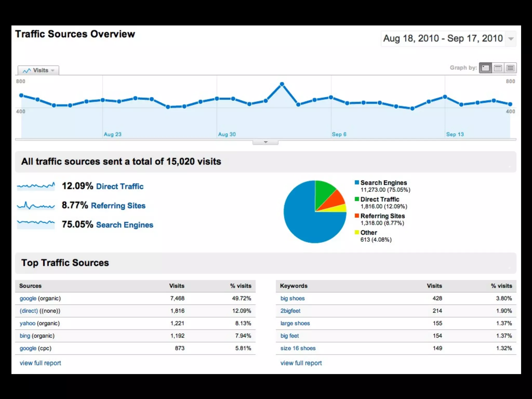Click the yahoo organic source link
The height and width of the screenshot is (399, 532).
point(27,323)
